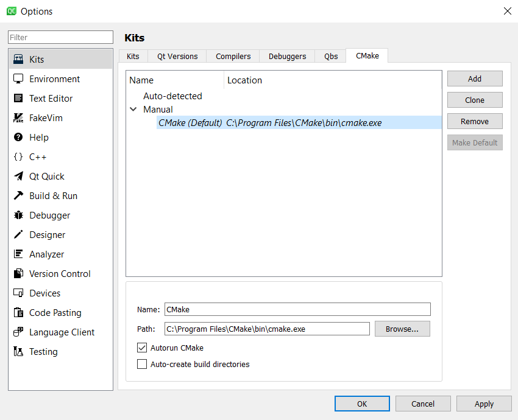
Task: Select the Designer pencil icon
Action: pos(18,234)
